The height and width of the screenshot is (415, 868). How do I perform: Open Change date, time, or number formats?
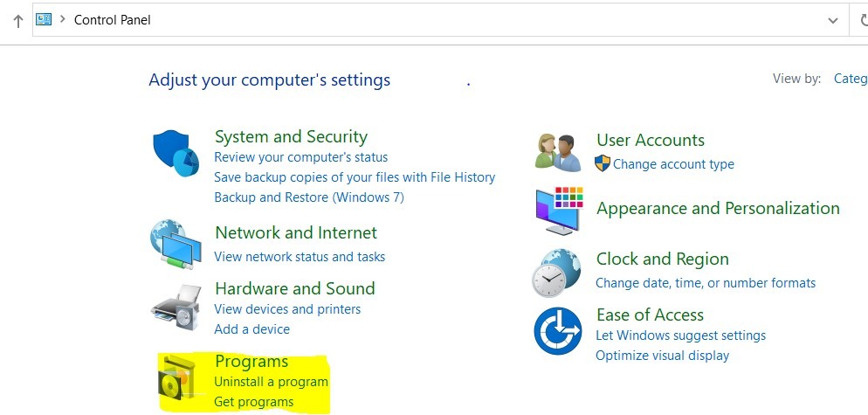[705, 283]
